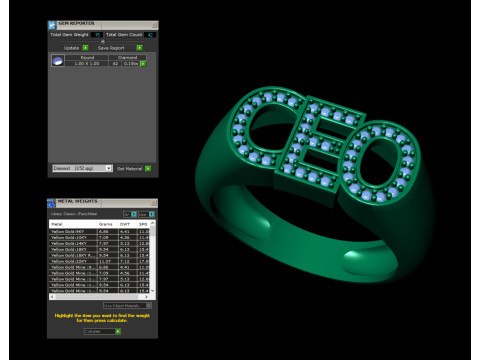Click the green arrow next to Update
Viewport: 480px width, 360px height.
point(86,48)
